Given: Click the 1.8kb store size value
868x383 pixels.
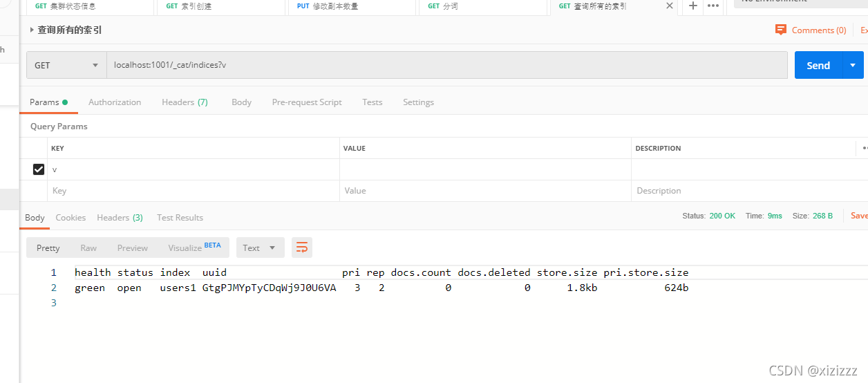Looking at the screenshot, I should (x=582, y=288).
